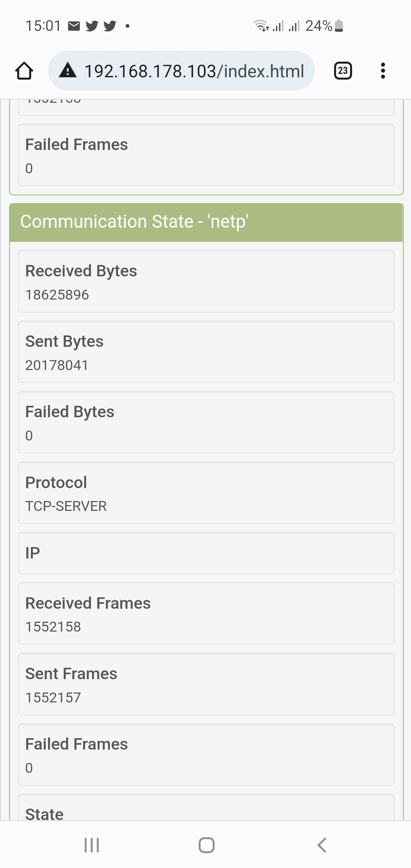The image size is (411, 868).
Task: Tap the battery icon in status bar
Action: point(339,26)
